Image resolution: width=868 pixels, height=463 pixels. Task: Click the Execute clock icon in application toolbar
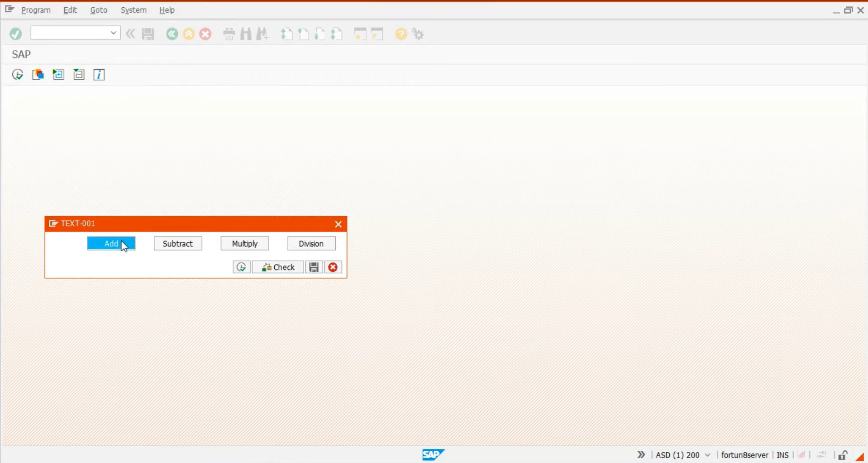click(18, 75)
